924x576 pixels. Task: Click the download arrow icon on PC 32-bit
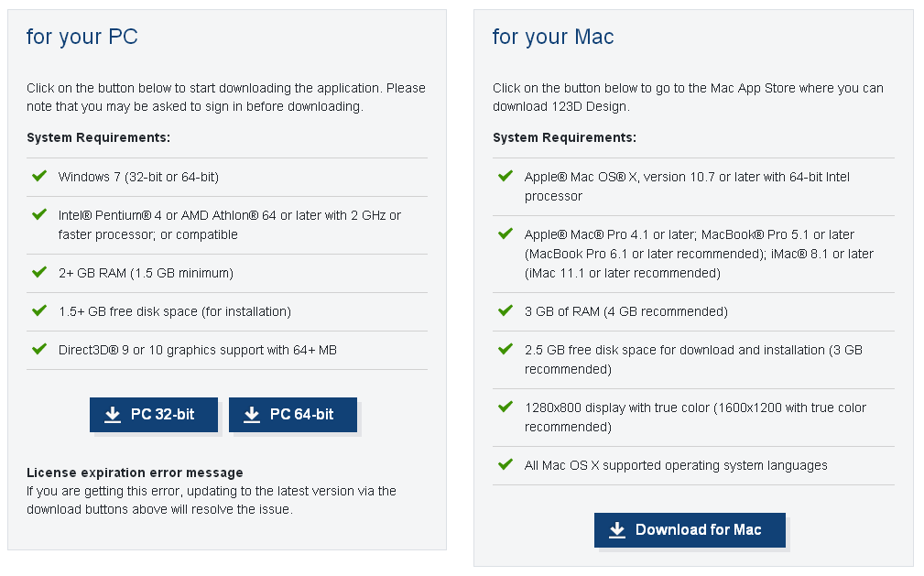113,415
